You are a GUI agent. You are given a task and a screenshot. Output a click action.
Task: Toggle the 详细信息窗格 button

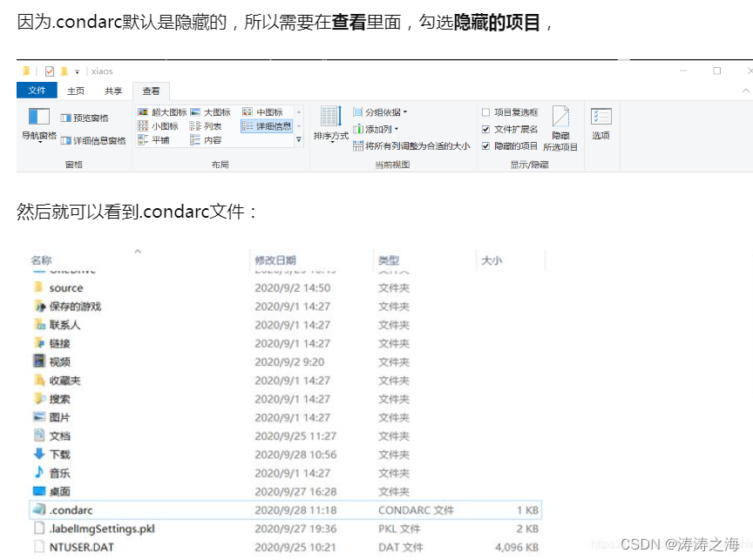[x=93, y=140]
